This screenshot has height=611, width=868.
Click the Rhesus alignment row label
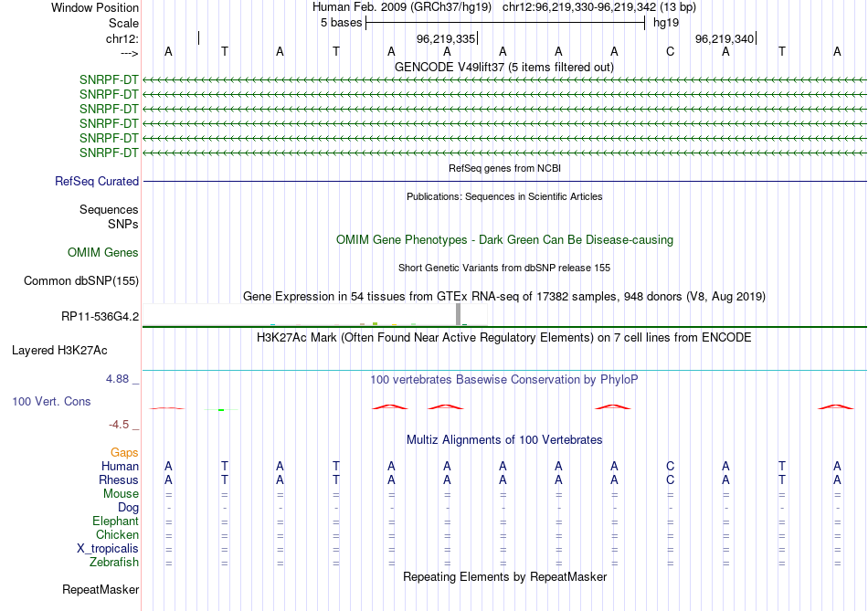coord(119,480)
